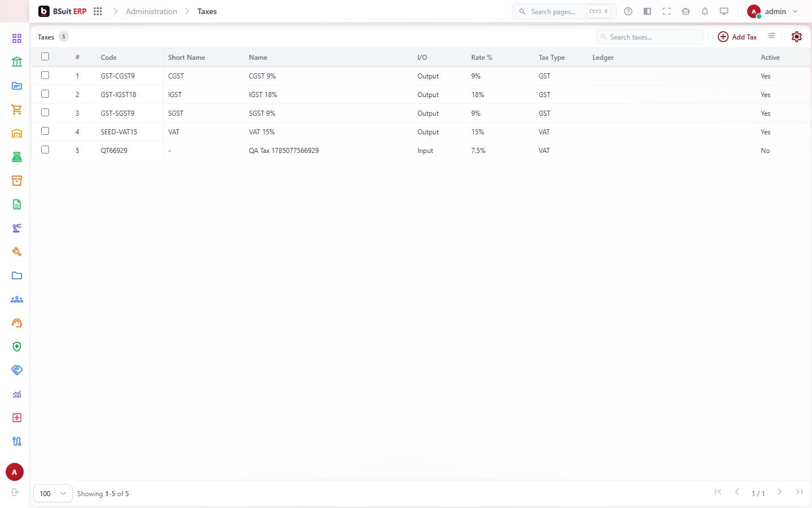
Task: Click the No active cell
Action: (x=765, y=151)
